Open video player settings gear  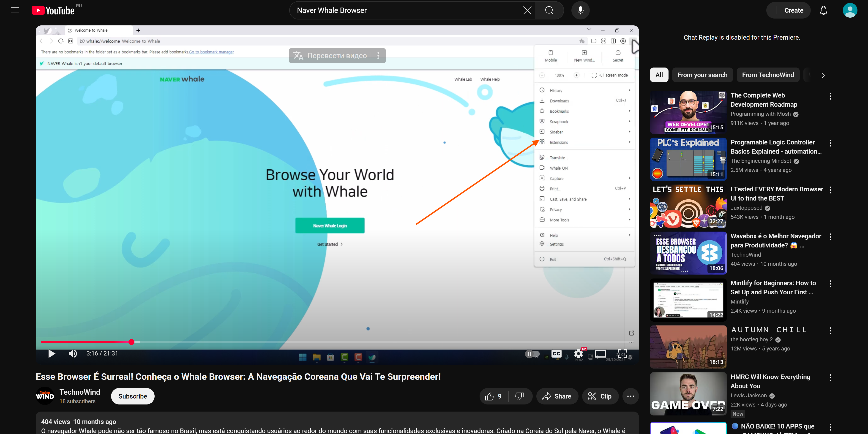pos(578,353)
